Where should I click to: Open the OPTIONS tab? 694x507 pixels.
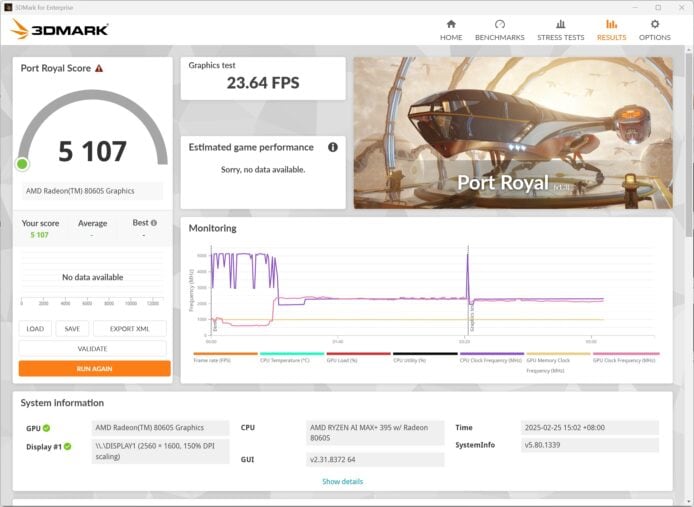point(655,30)
